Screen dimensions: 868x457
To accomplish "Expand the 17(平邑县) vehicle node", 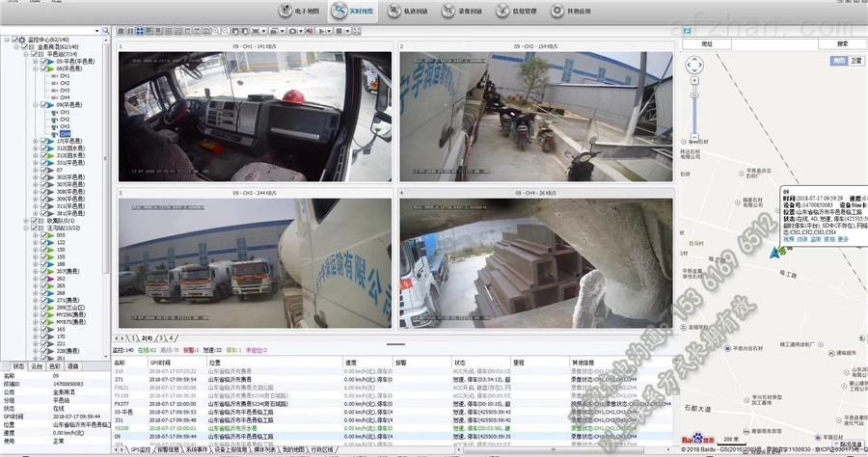I will (x=35, y=141).
